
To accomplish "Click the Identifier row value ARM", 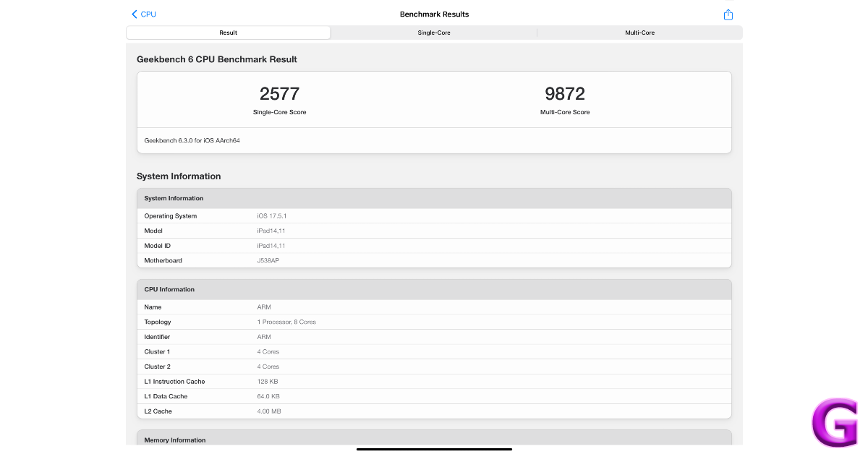I will click(264, 337).
